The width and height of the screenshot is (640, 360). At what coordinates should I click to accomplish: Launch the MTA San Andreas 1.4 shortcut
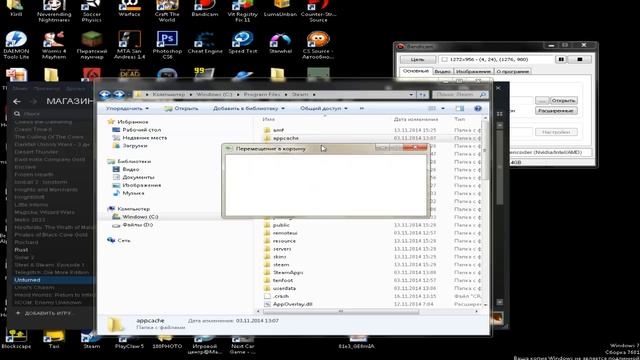129,44
